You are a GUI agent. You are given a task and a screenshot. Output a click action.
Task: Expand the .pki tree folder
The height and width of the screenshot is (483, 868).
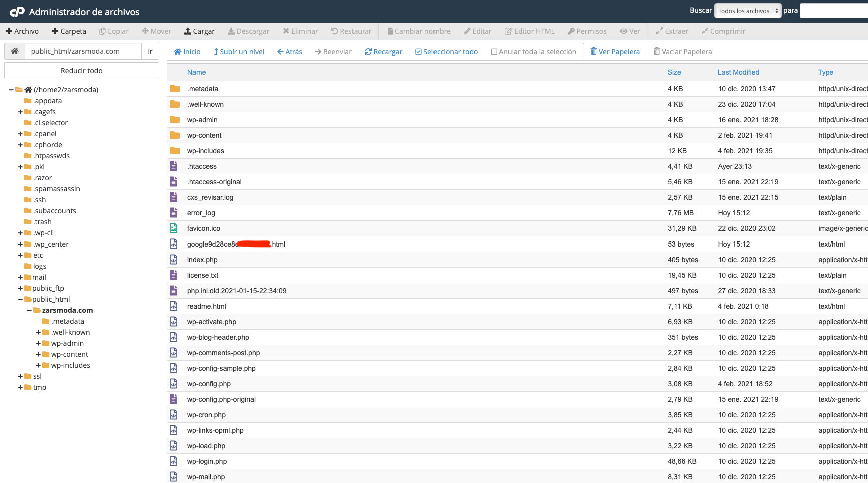click(x=21, y=167)
